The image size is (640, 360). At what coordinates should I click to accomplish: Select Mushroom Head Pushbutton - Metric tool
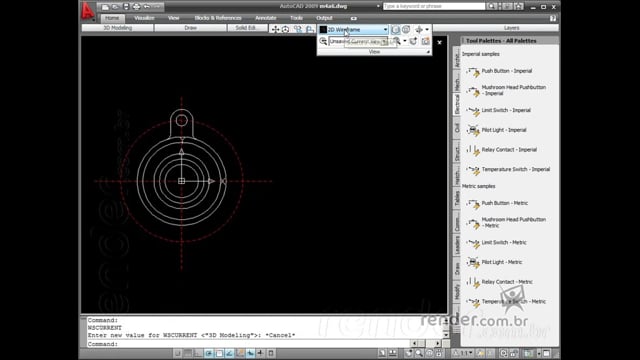tap(507, 223)
